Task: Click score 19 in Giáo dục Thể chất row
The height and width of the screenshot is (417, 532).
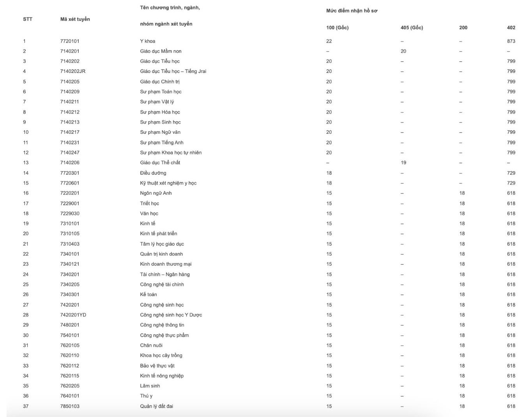Action: [x=403, y=163]
